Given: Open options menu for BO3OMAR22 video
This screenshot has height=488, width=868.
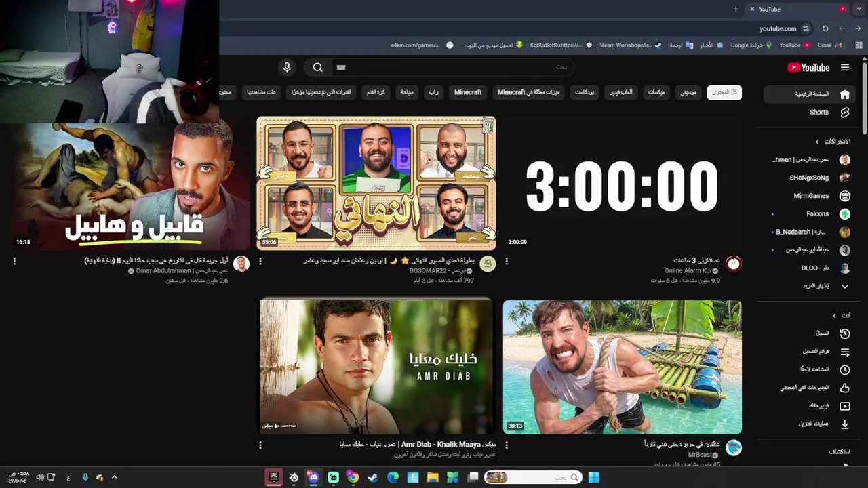Looking at the screenshot, I should point(260,261).
